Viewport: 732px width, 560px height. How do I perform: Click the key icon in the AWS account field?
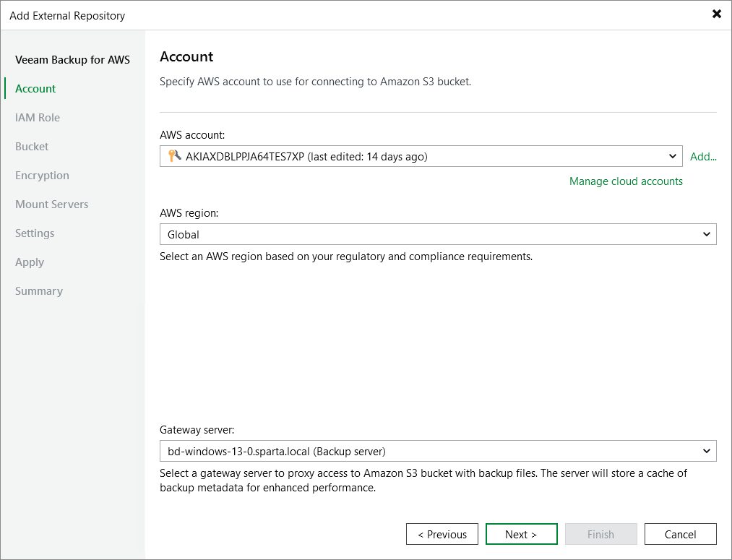pyautogui.click(x=175, y=155)
